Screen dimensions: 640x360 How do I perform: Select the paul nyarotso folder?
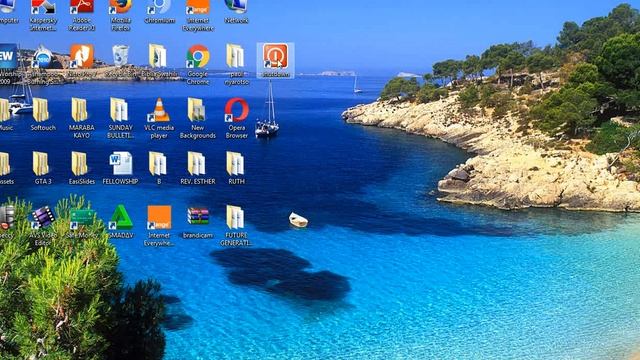coord(236,64)
